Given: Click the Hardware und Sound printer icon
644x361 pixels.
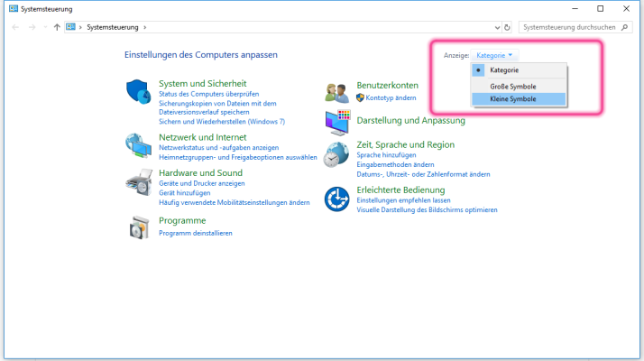Looking at the screenshot, I should pos(138,180).
